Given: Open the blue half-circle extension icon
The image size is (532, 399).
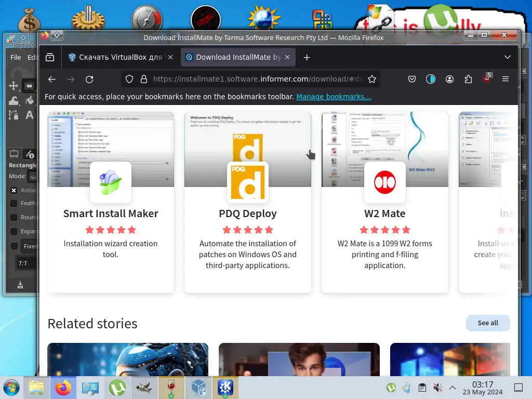Looking at the screenshot, I should click(431, 79).
